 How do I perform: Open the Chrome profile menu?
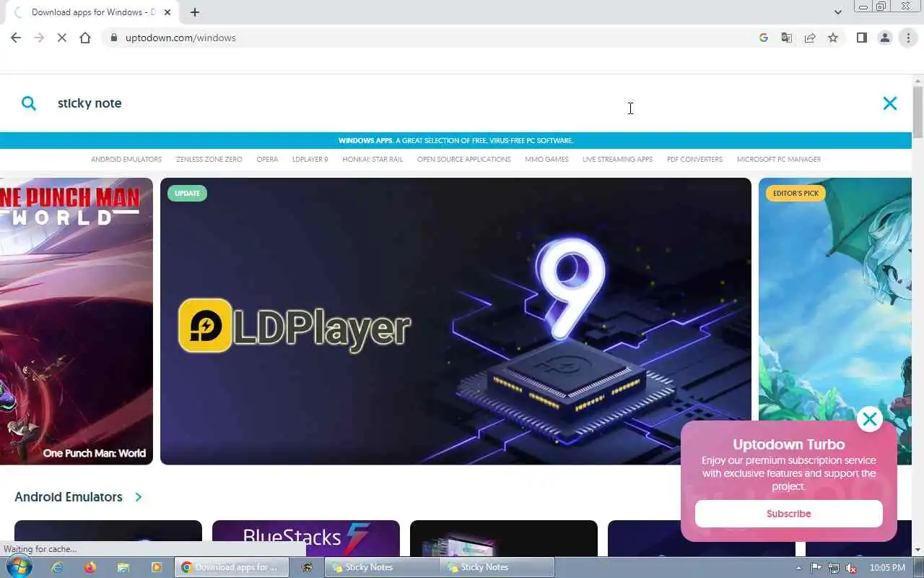coord(885,38)
